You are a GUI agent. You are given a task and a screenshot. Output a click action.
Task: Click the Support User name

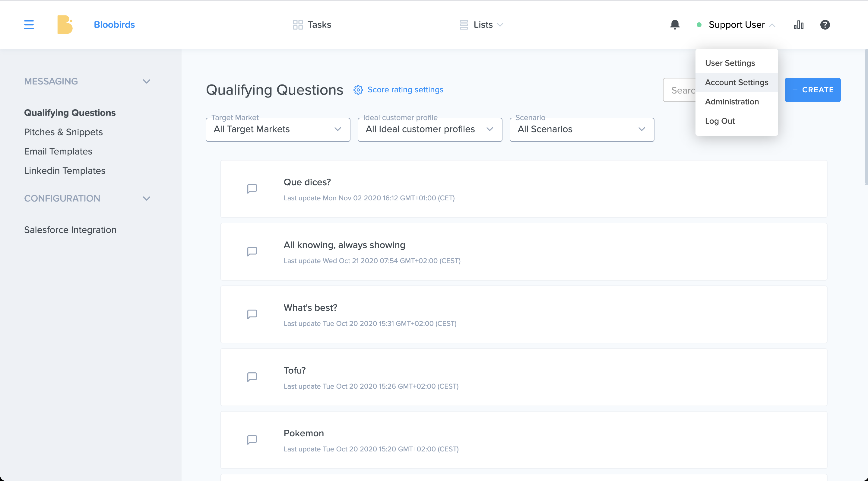(x=736, y=25)
